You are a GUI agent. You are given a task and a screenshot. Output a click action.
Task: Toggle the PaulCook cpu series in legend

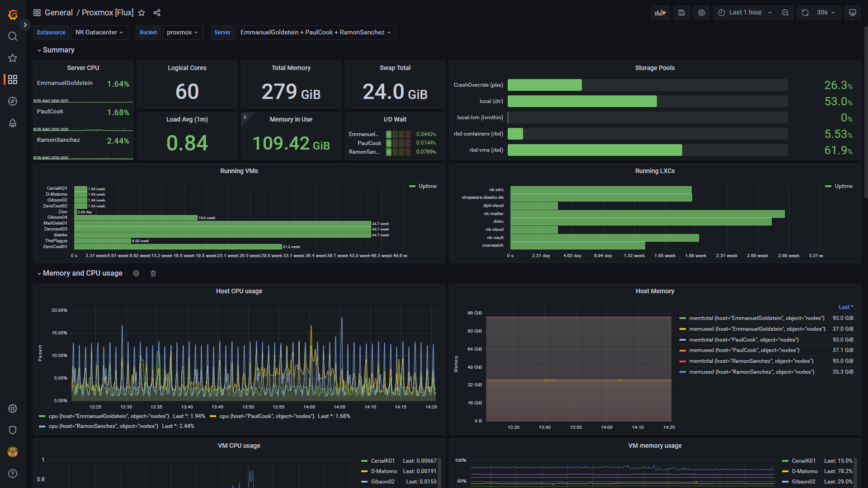(x=267, y=416)
